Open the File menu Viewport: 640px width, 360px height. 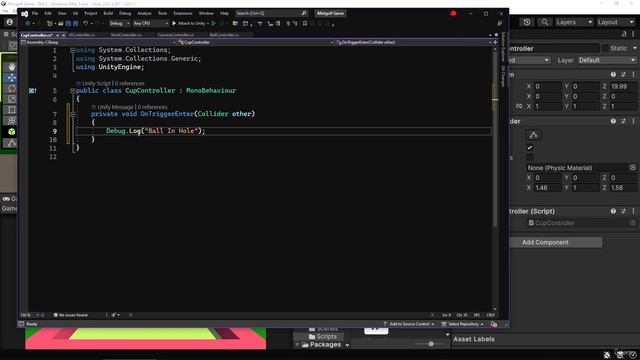click(x=35, y=13)
